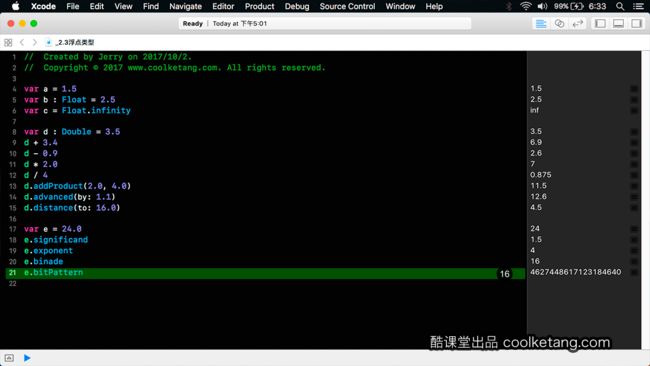Open the Product menu
This screenshot has height=366, width=650.
click(260, 6)
